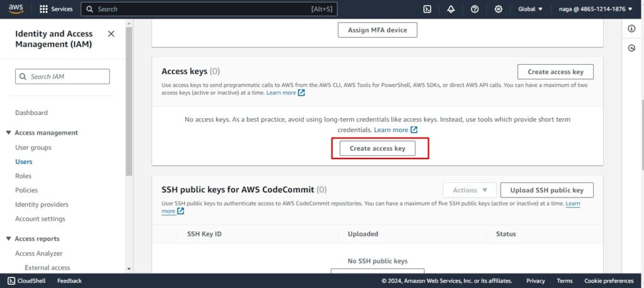The image size is (644, 288).
Task: Open External access item
Action: [47, 267]
